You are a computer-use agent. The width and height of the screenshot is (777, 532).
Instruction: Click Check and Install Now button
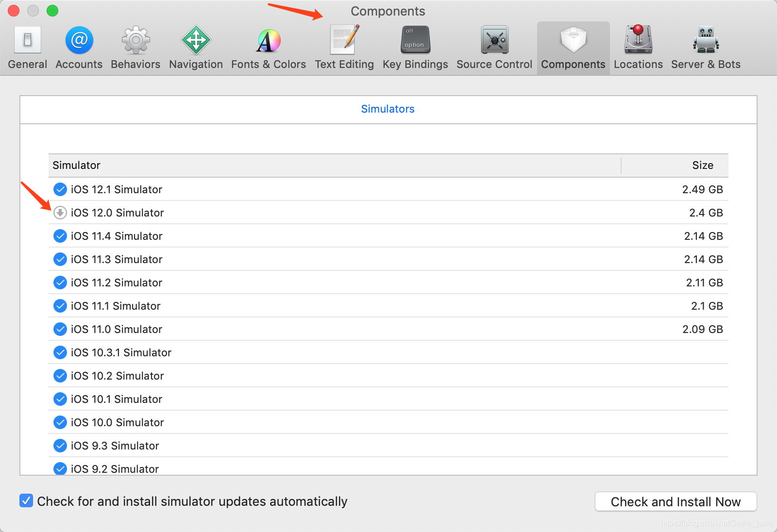click(676, 501)
